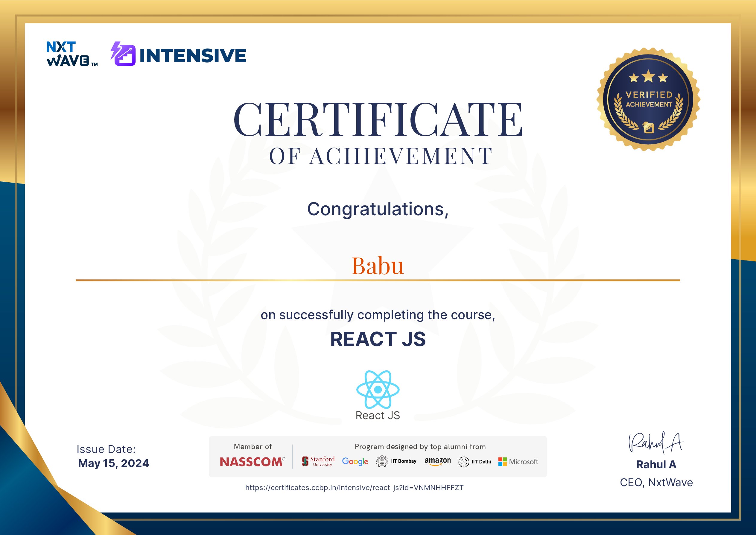The width and height of the screenshot is (756, 535).
Task: Open the certificate verification URL link
Action: [x=354, y=488]
